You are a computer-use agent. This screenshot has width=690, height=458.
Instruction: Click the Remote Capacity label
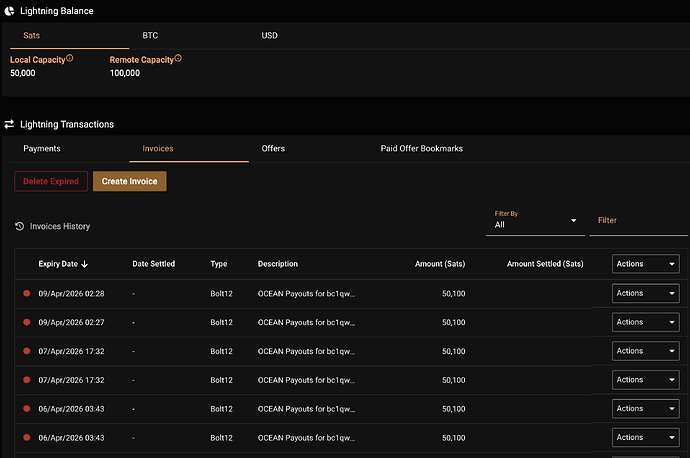[x=142, y=60]
